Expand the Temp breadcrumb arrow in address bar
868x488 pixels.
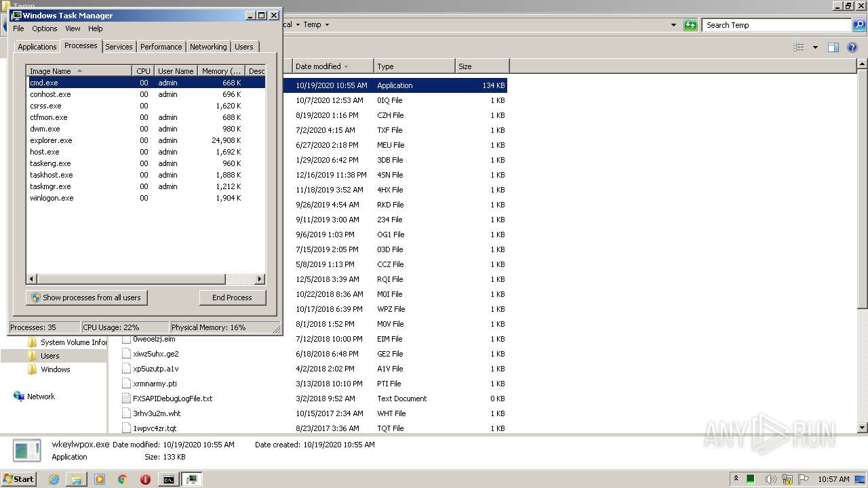coord(327,25)
